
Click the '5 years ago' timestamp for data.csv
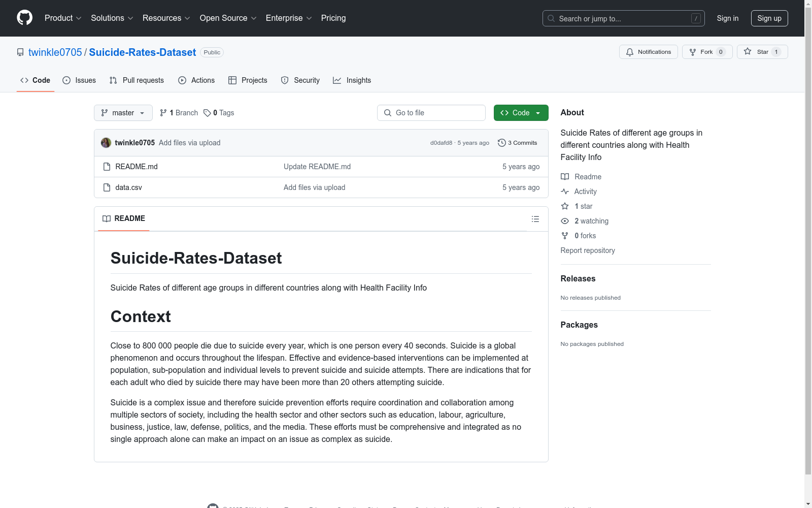pos(521,187)
